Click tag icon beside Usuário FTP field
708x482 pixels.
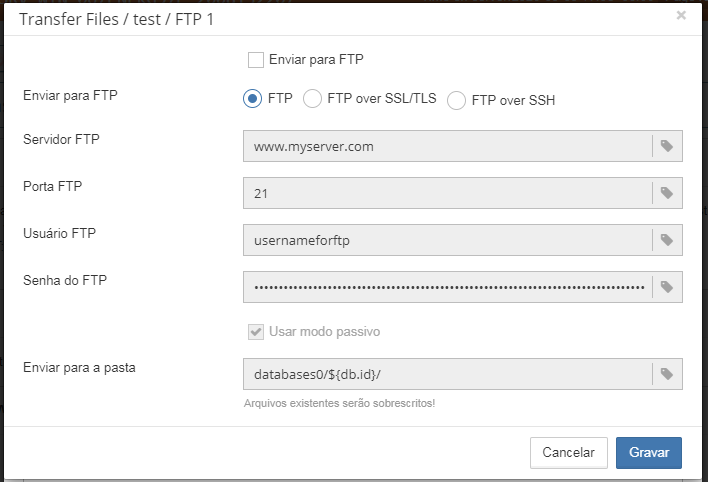pyautogui.click(x=667, y=240)
